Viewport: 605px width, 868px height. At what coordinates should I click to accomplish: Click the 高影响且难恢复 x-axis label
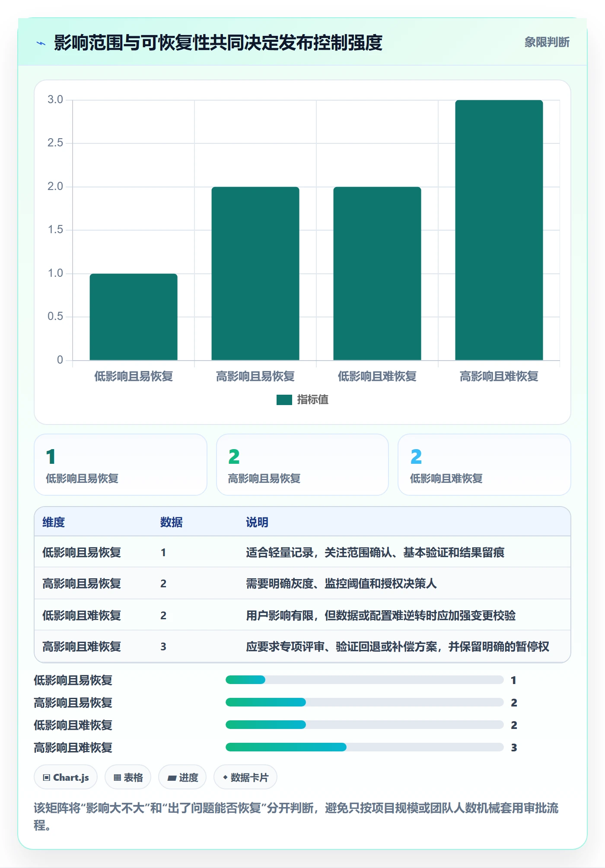coord(499,377)
